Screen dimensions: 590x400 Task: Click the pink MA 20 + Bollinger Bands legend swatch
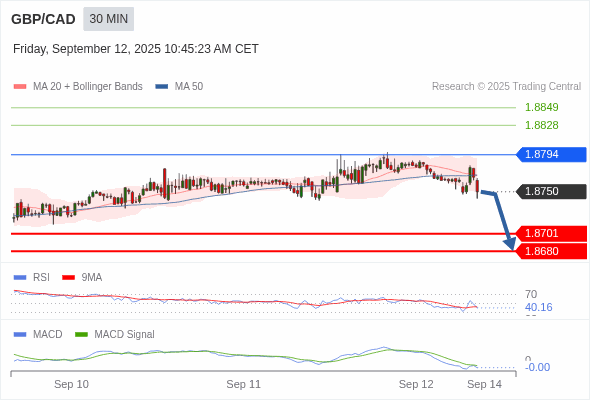20,87
